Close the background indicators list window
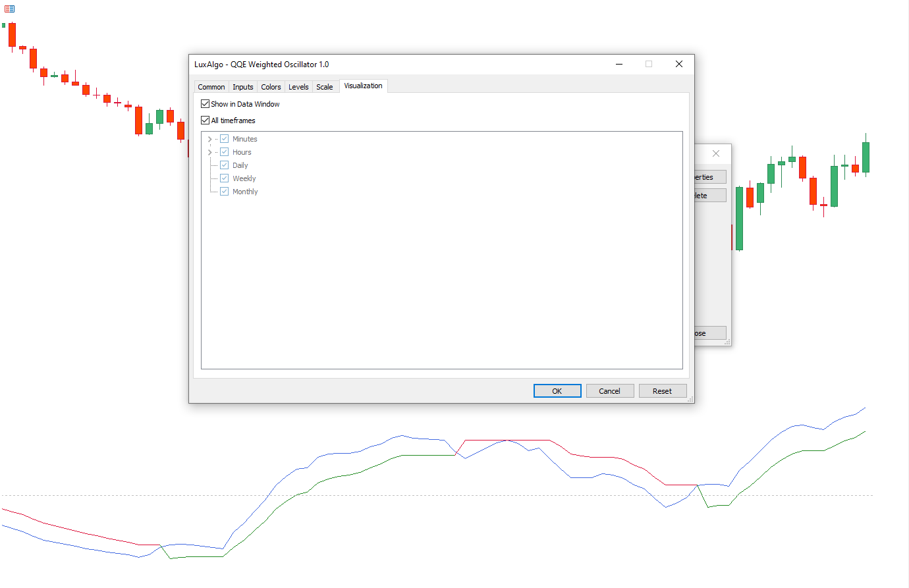The height and width of the screenshot is (588, 909). coord(715,153)
